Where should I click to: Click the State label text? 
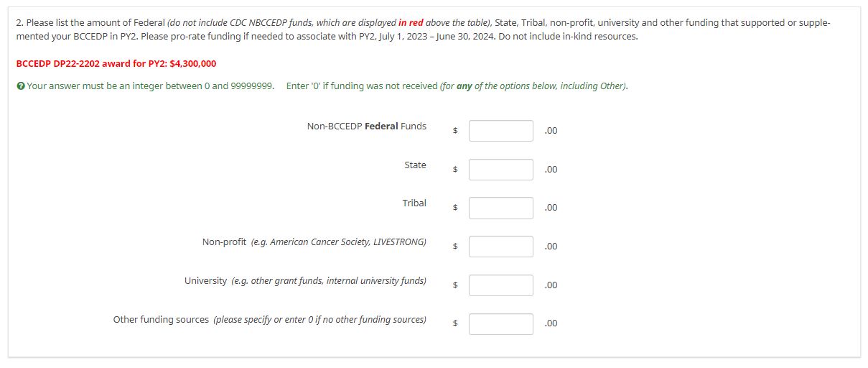[415, 165]
